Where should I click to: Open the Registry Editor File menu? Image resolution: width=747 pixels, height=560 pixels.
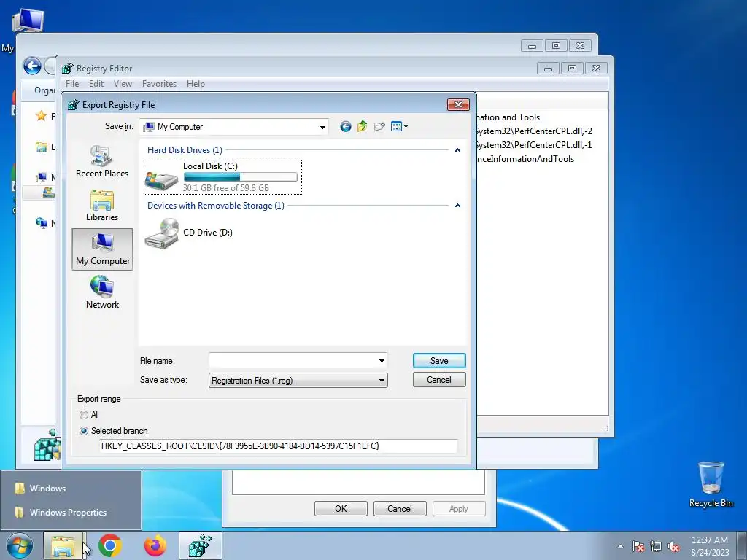[x=72, y=84]
